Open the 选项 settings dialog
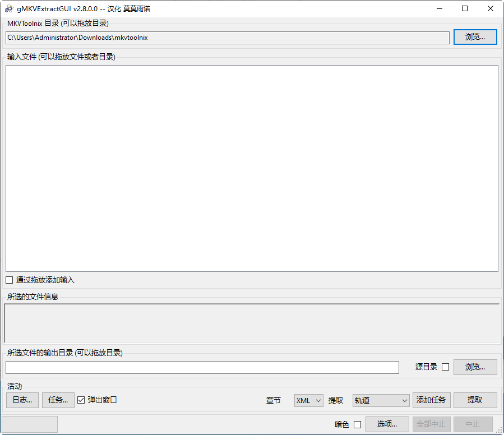Viewport: 504px width, 435px height. click(387, 424)
